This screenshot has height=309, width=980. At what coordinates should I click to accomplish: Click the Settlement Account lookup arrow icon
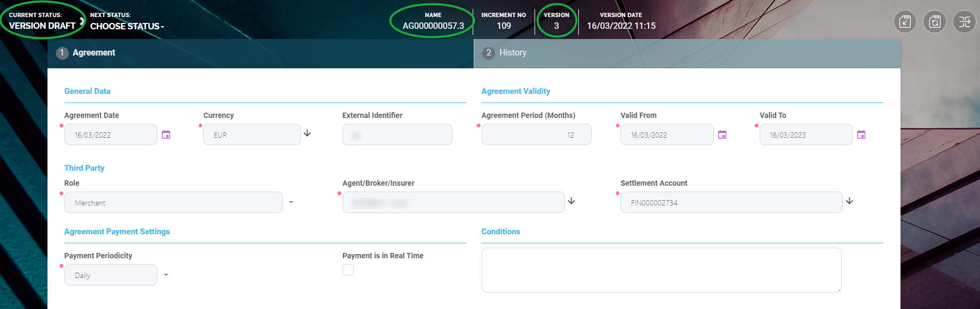[849, 201]
